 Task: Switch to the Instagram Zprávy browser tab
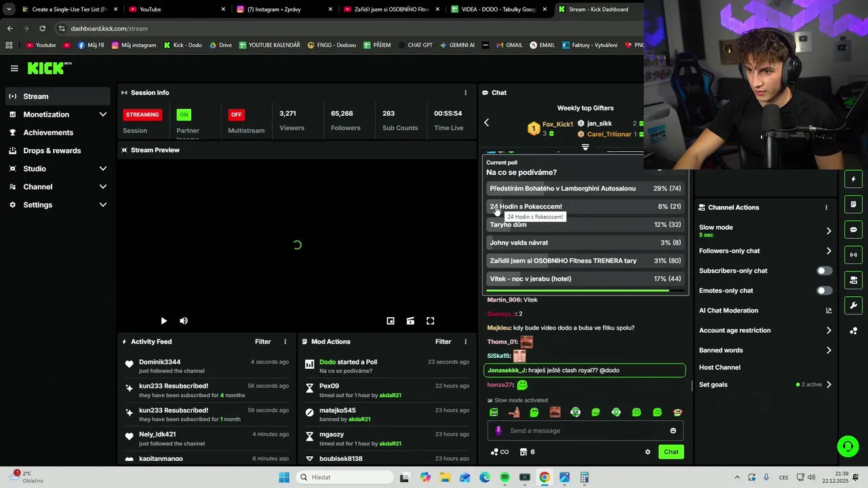click(x=285, y=9)
